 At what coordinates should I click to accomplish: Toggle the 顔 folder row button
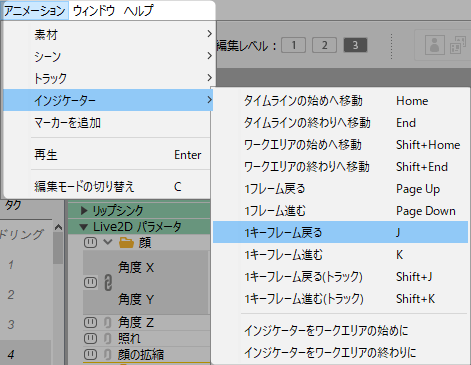[x=90, y=242]
